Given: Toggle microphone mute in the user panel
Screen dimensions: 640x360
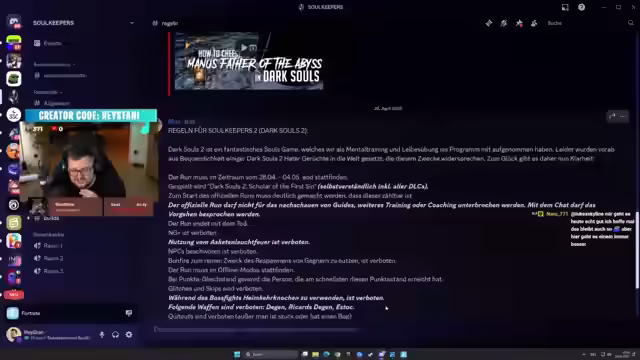Looking at the screenshot, I should (x=102, y=335).
